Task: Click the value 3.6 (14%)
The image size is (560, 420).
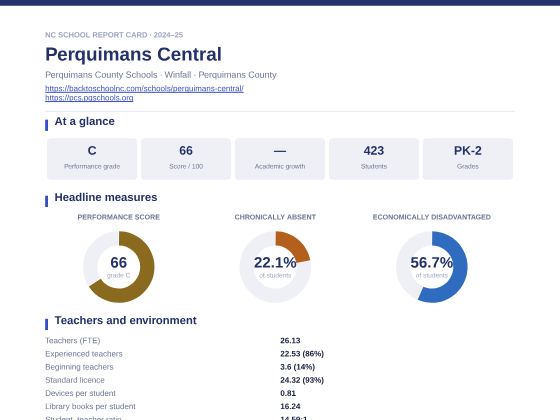Action: [298, 367]
